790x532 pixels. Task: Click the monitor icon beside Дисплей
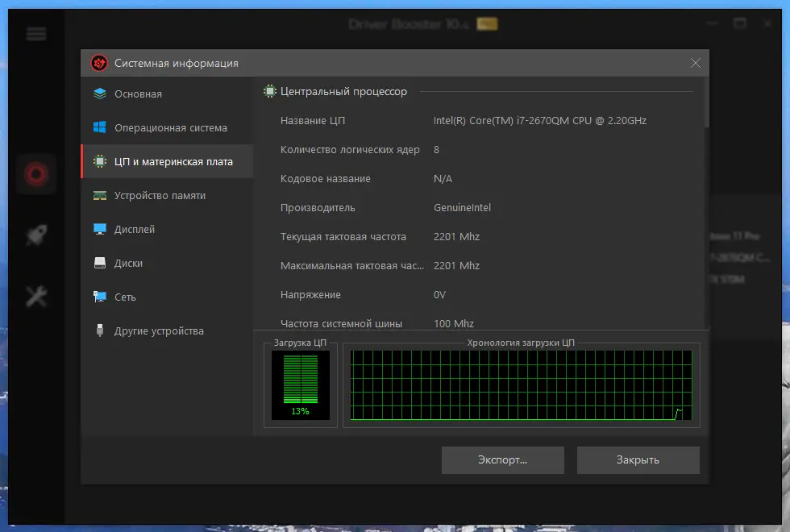click(x=100, y=229)
